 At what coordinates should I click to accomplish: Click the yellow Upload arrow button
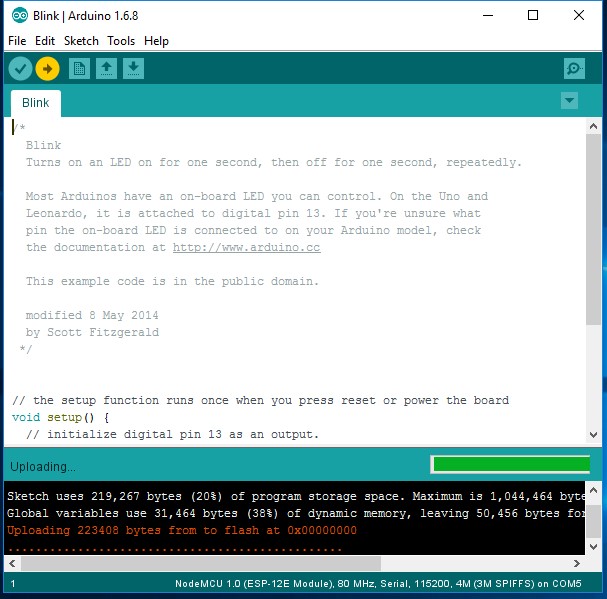47,69
